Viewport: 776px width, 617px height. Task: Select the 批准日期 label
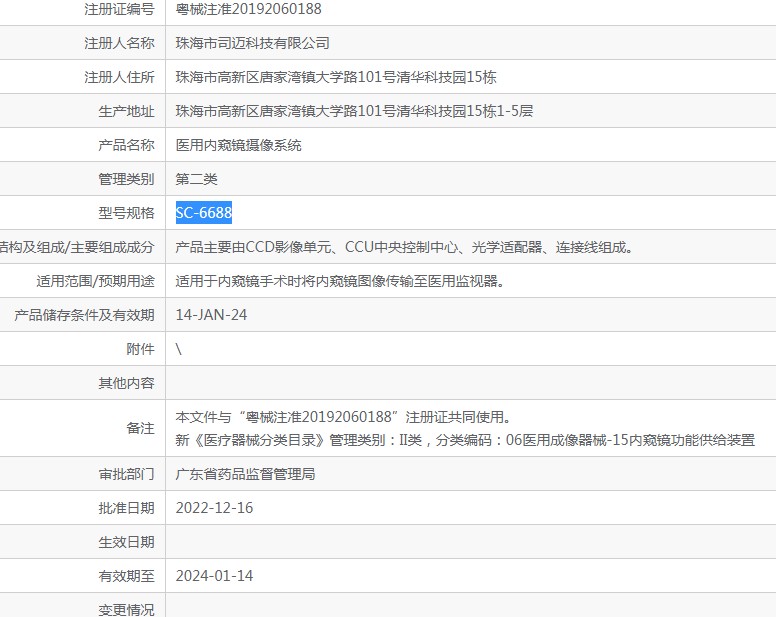pos(126,508)
